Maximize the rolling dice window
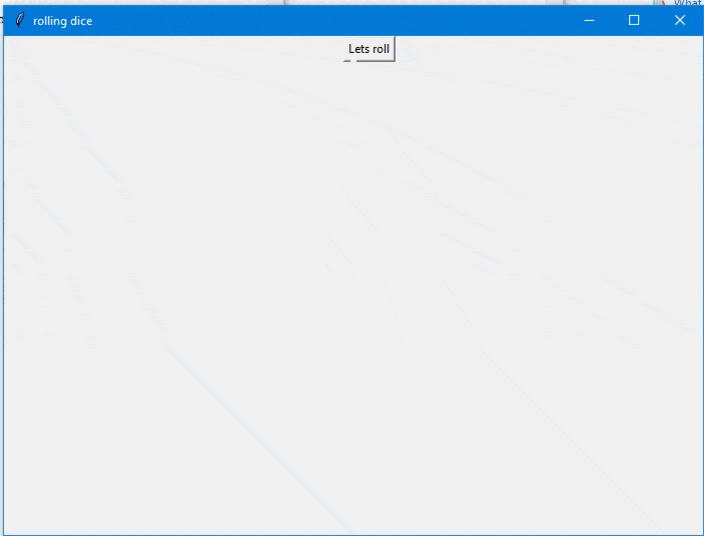 pos(634,20)
